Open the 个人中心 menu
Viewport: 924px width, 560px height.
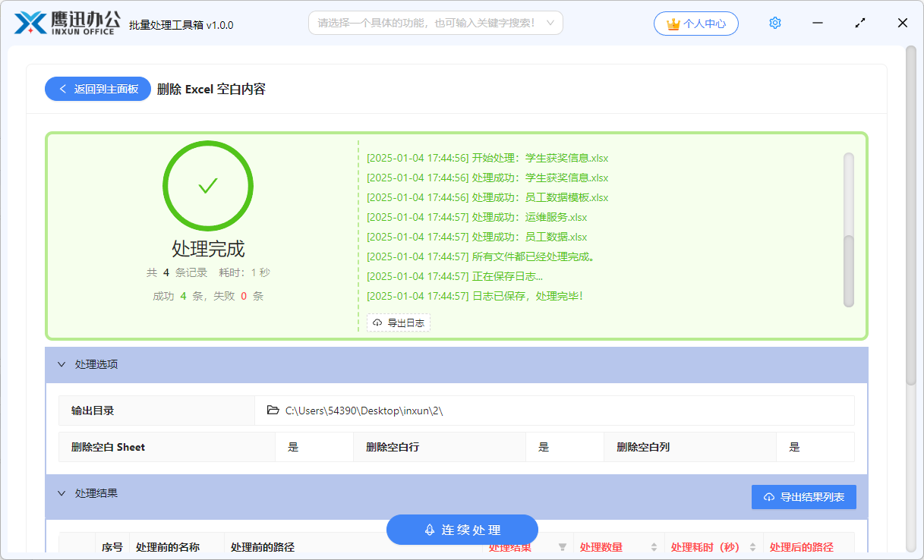696,23
